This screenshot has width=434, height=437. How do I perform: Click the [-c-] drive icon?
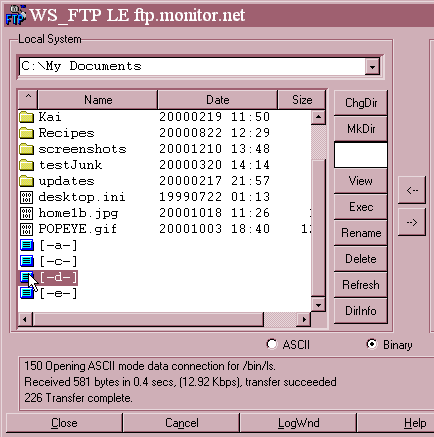[27, 261]
